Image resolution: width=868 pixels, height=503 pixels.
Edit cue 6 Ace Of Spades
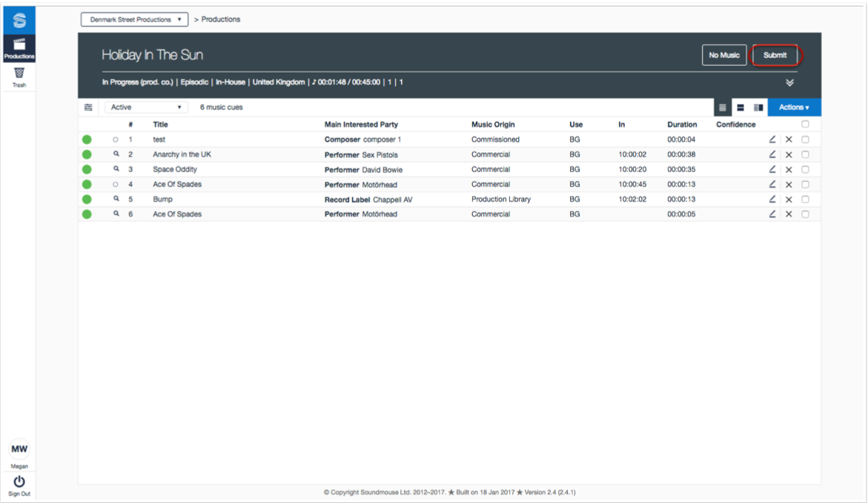point(772,214)
